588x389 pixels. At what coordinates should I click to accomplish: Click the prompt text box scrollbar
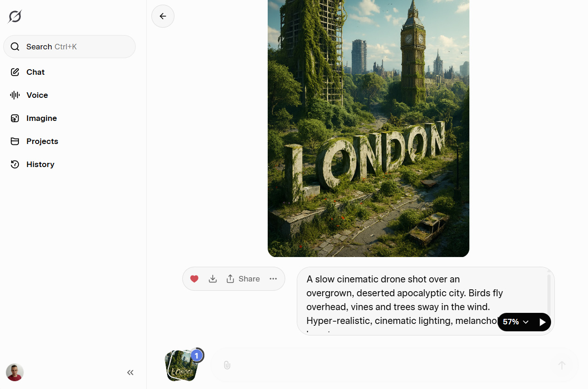(x=549, y=293)
